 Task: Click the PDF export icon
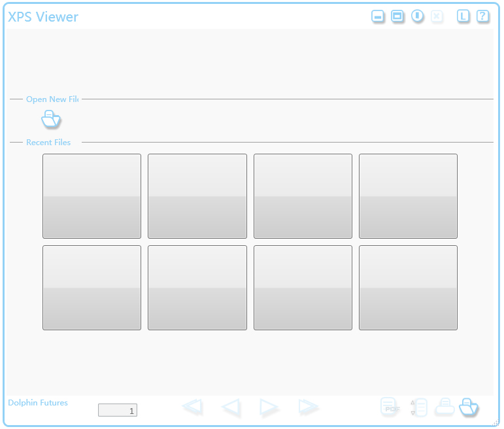[390, 407]
